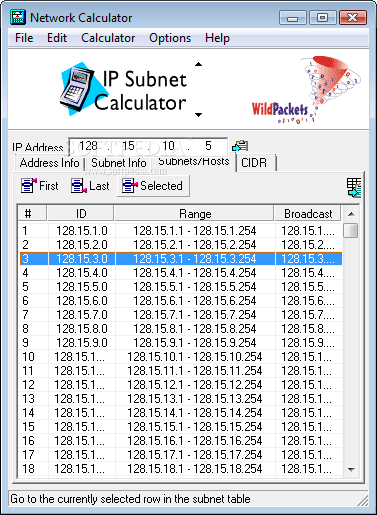The image size is (377, 515).
Task: Open the Calculator menu
Action: click(108, 38)
